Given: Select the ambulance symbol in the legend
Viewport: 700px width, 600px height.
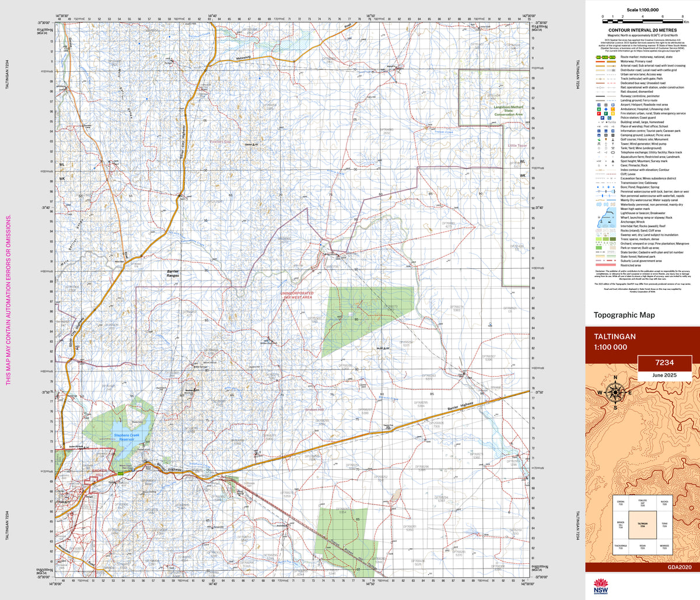Looking at the screenshot, I should pyautogui.click(x=599, y=109).
